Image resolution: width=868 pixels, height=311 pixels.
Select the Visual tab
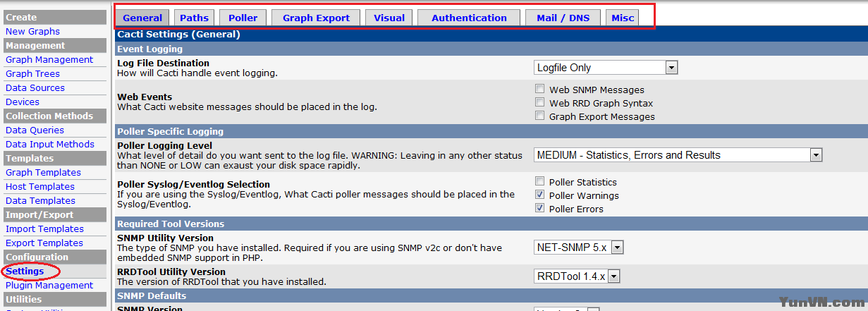389,18
